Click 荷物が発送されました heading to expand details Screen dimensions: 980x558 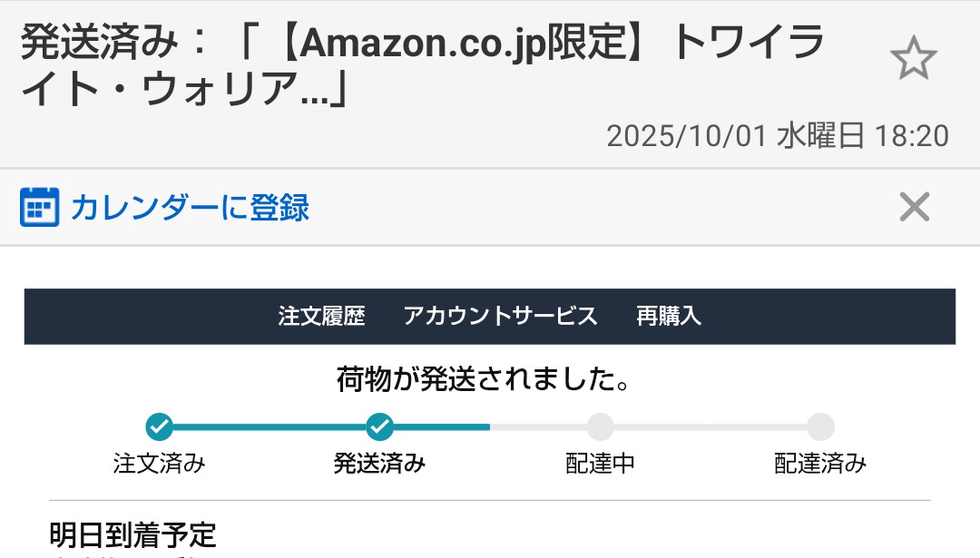(x=490, y=380)
